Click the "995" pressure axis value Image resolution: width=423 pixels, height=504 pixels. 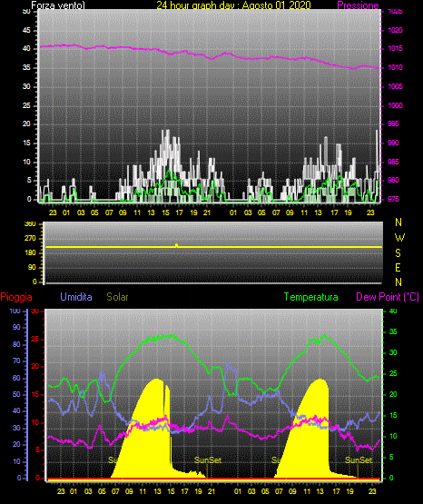393,124
